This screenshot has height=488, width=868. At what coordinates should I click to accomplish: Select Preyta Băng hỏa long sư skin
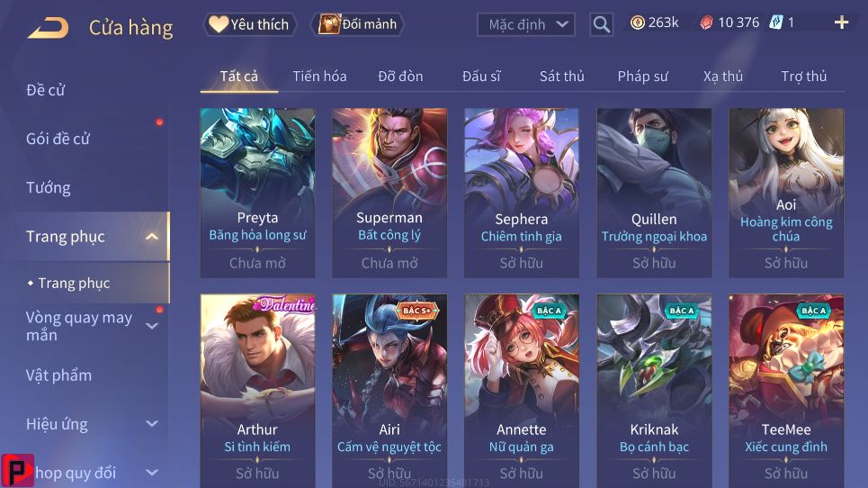point(257,193)
